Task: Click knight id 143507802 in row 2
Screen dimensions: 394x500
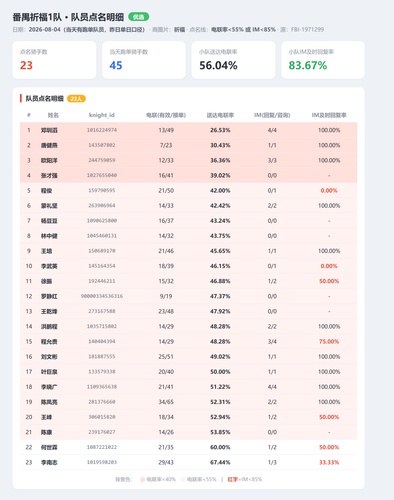Action: (102, 145)
